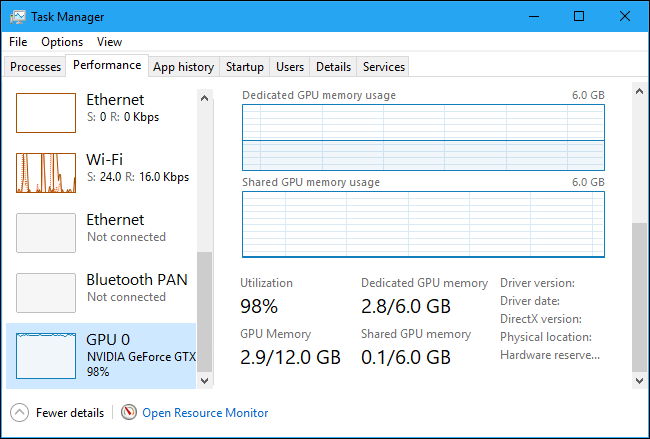Open the Options menu

point(62,42)
